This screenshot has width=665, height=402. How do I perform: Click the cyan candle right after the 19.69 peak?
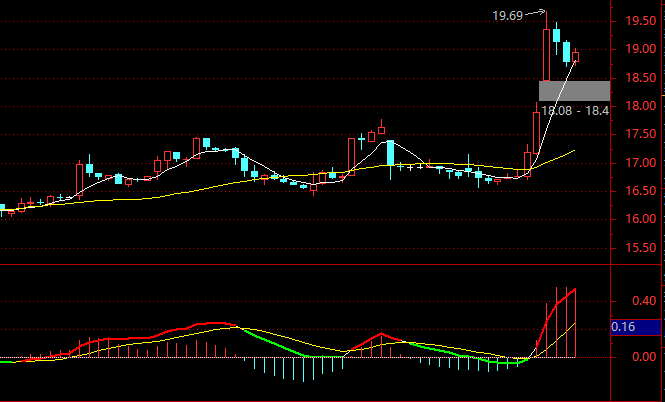click(x=556, y=38)
